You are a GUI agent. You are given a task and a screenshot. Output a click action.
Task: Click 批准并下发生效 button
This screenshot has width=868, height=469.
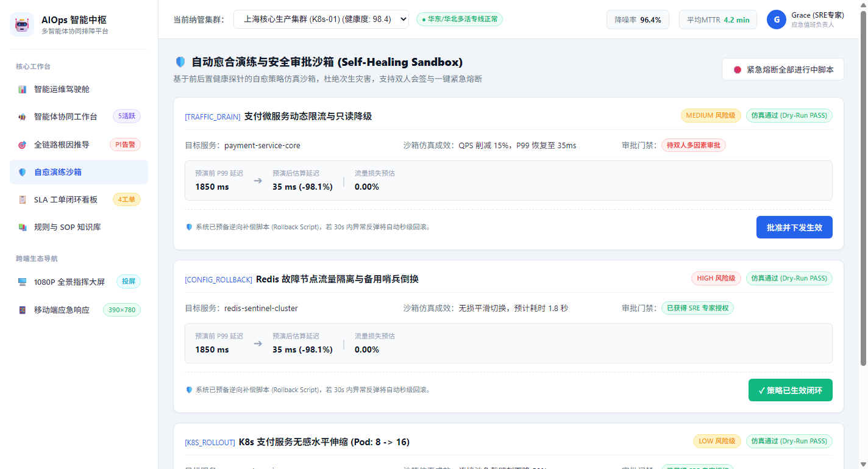pos(794,227)
